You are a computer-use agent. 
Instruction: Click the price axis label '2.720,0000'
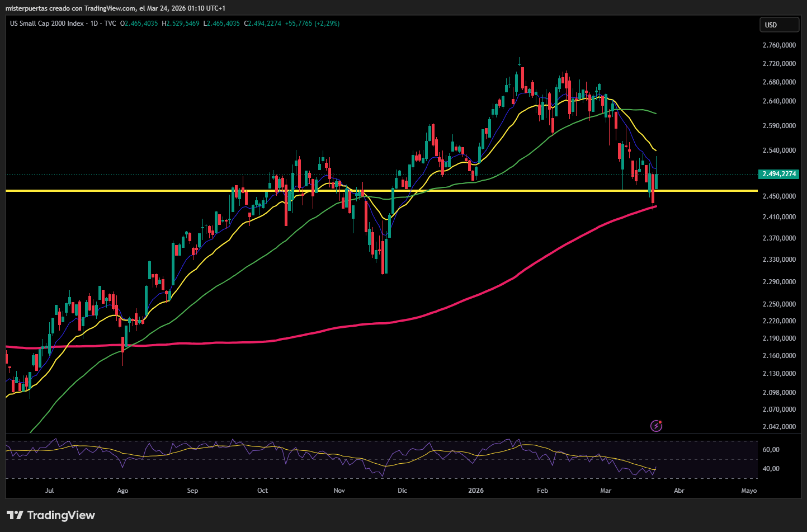click(779, 64)
